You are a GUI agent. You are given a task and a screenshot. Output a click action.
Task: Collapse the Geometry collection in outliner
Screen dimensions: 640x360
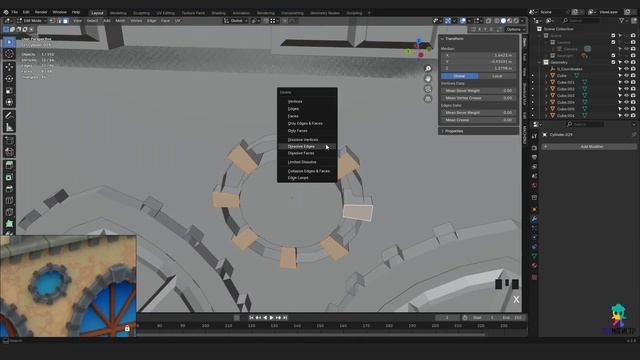point(540,62)
